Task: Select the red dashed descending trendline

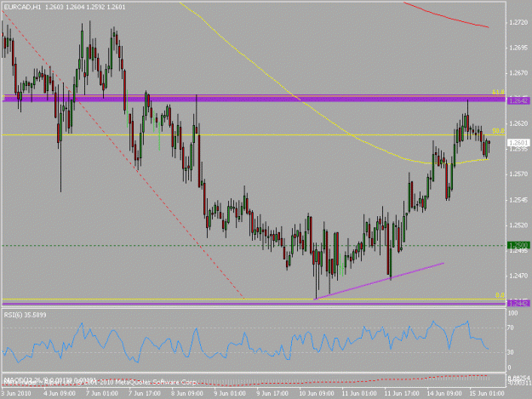Action: [x=124, y=154]
